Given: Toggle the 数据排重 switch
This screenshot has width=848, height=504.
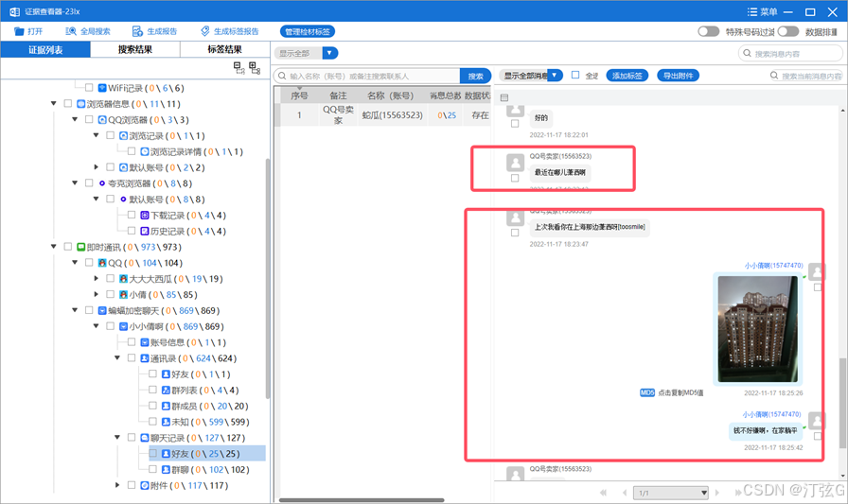Looking at the screenshot, I should click(x=788, y=31).
